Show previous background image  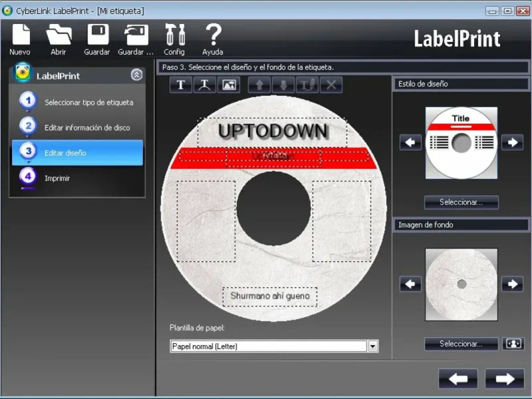pos(410,284)
